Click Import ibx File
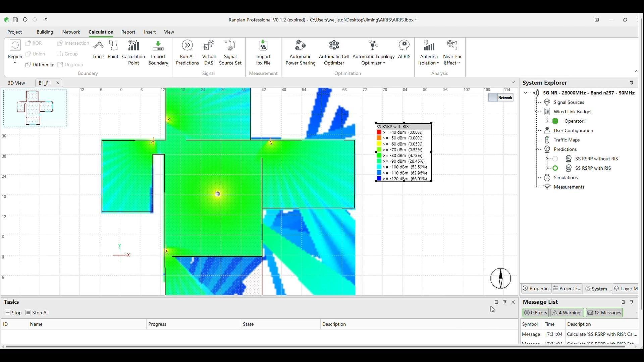Viewport: 644px width, 362px height. [x=263, y=53]
